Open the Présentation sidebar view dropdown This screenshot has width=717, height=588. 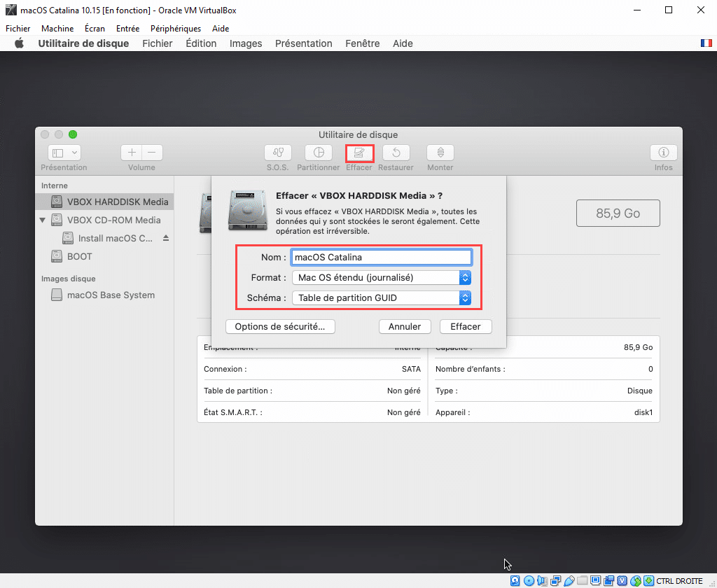point(64,153)
